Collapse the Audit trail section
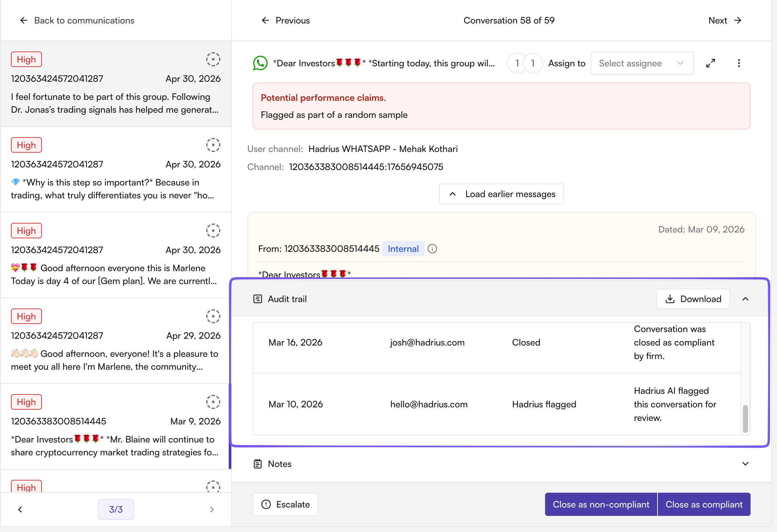 coord(745,299)
